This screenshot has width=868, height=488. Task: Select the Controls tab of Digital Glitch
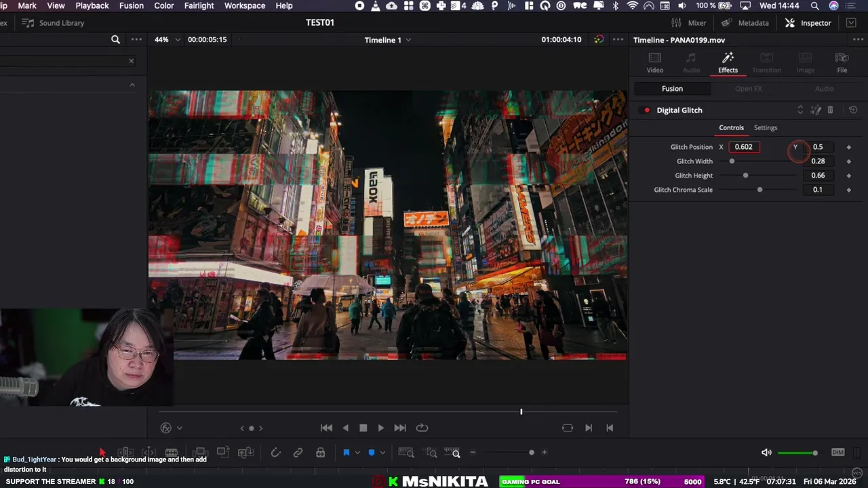pyautogui.click(x=731, y=127)
